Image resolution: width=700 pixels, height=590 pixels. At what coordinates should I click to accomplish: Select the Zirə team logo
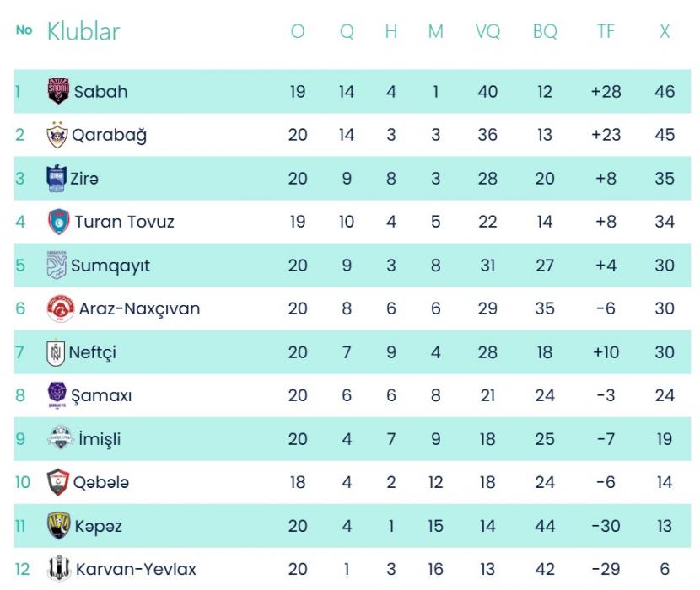pyautogui.click(x=57, y=179)
